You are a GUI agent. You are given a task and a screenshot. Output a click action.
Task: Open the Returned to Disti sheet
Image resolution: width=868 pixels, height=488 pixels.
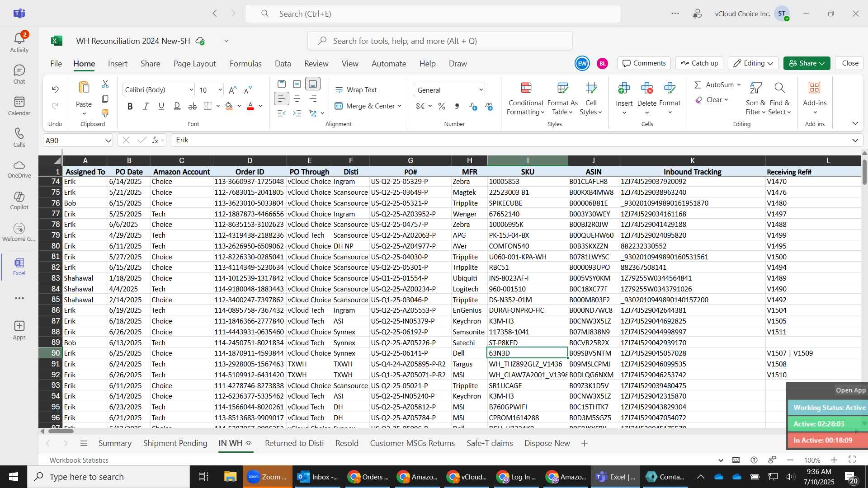pyautogui.click(x=294, y=443)
